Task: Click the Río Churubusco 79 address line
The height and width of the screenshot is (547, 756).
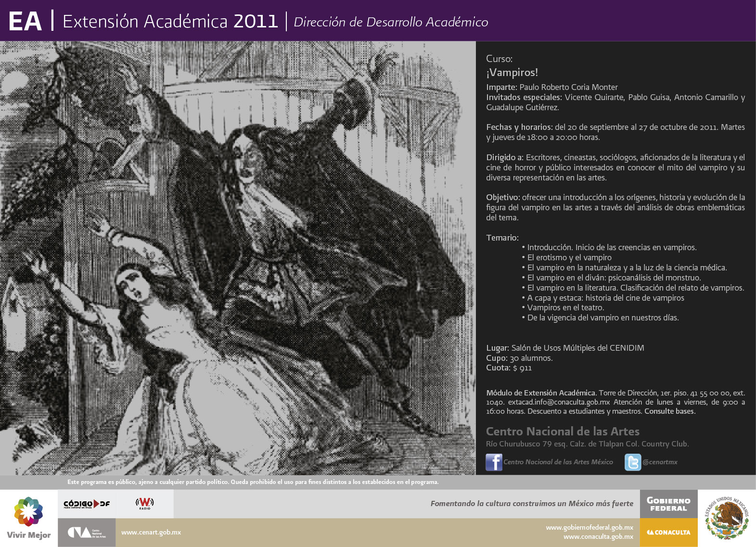Action: pyautogui.click(x=587, y=444)
